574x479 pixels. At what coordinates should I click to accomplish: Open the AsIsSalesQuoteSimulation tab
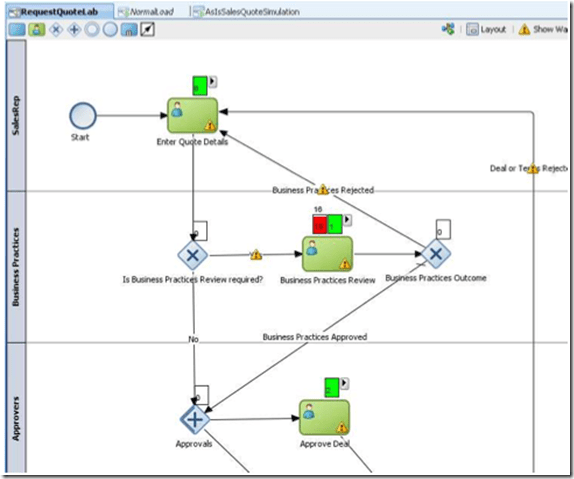coord(247,12)
